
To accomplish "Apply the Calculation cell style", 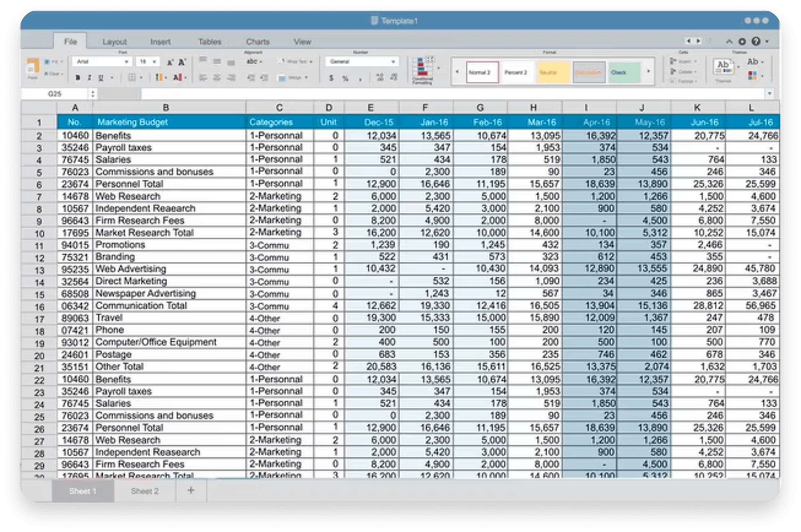I will pos(589,72).
